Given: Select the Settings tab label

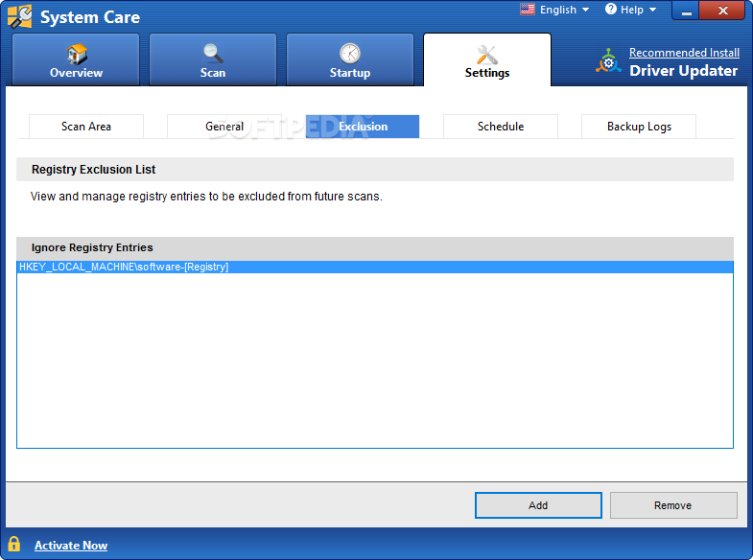Looking at the screenshot, I should coord(487,73).
